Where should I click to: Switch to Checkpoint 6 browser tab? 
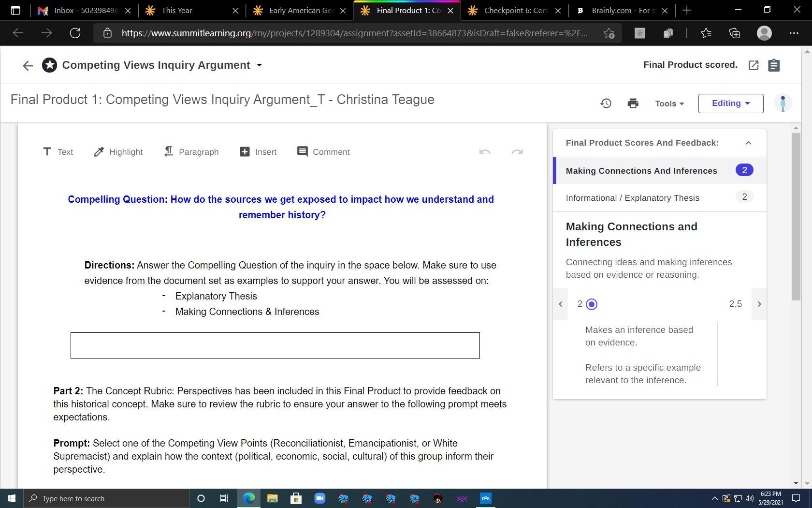pos(514,10)
